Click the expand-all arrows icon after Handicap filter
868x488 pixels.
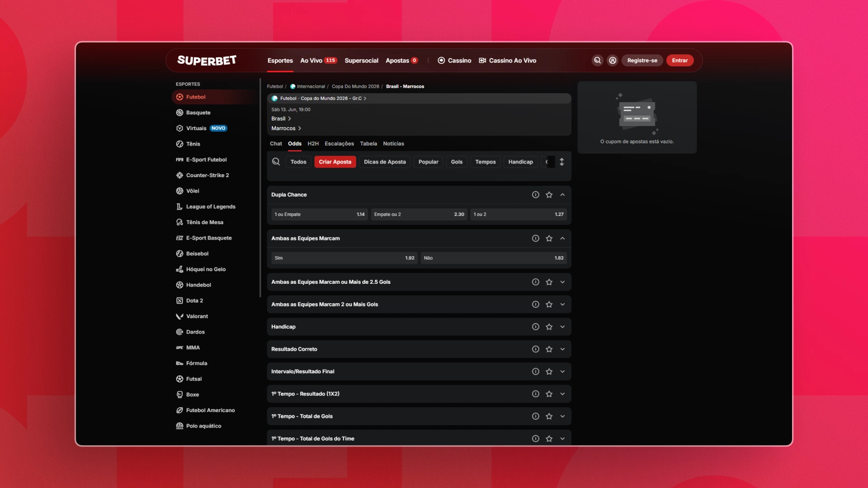pos(561,162)
